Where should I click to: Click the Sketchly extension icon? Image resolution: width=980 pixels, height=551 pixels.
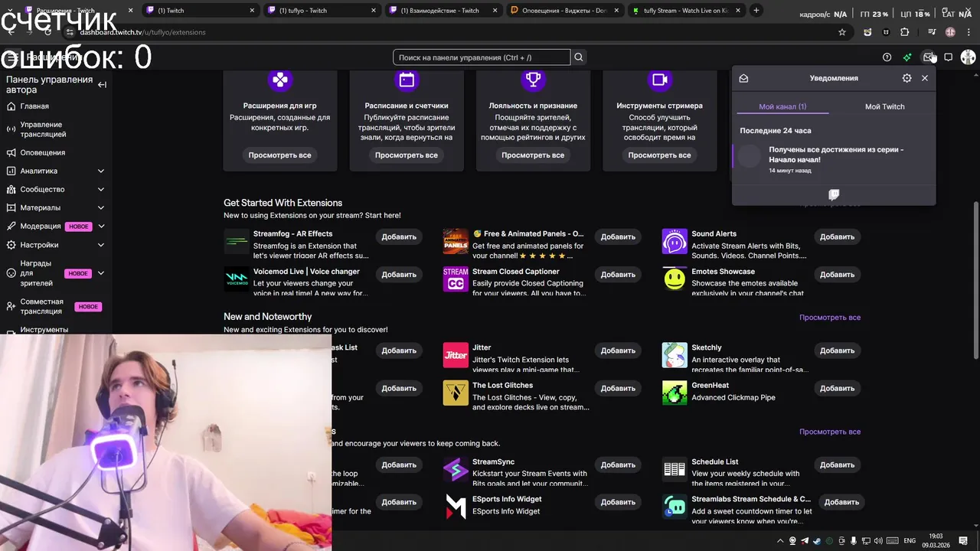click(x=675, y=355)
